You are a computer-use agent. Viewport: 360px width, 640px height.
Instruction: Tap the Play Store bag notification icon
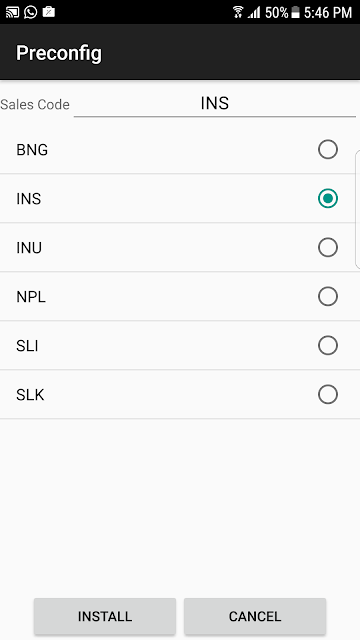tap(49, 12)
